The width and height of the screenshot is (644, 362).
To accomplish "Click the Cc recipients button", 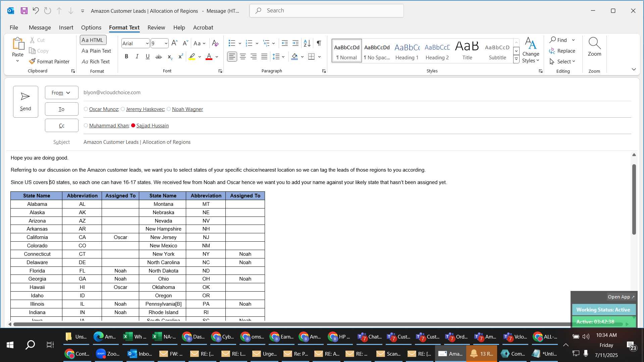I will [x=61, y=126].
